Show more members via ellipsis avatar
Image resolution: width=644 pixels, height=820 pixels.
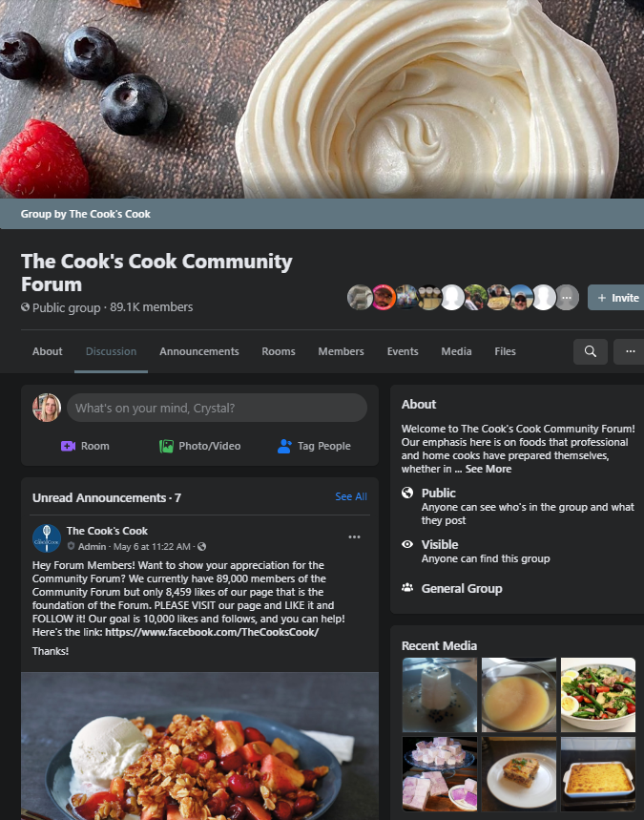567,297
